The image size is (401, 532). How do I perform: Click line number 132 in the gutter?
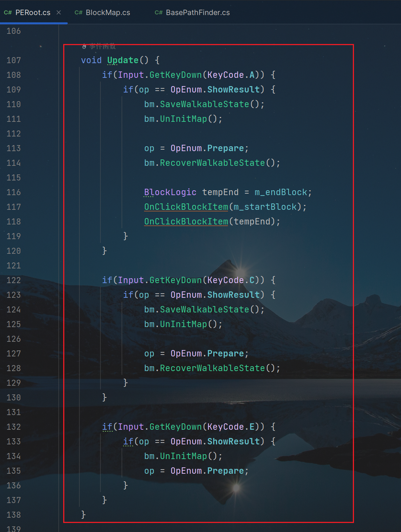point(14,427)
